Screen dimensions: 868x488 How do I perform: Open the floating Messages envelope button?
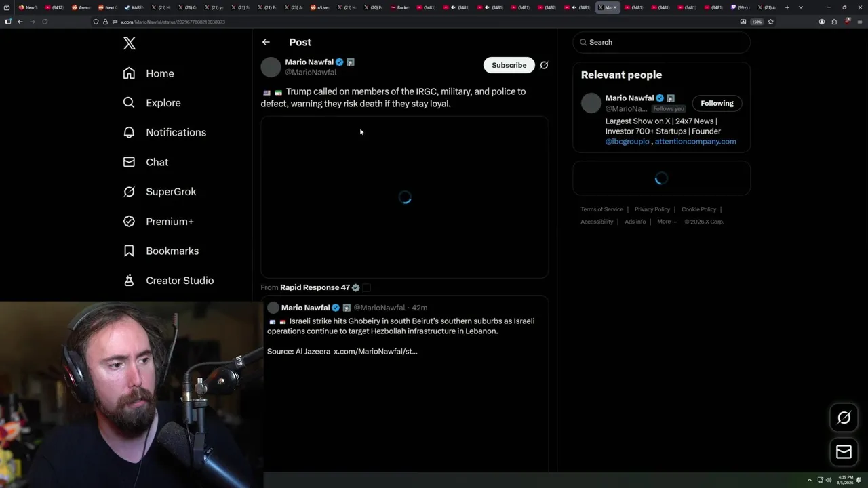844,452
